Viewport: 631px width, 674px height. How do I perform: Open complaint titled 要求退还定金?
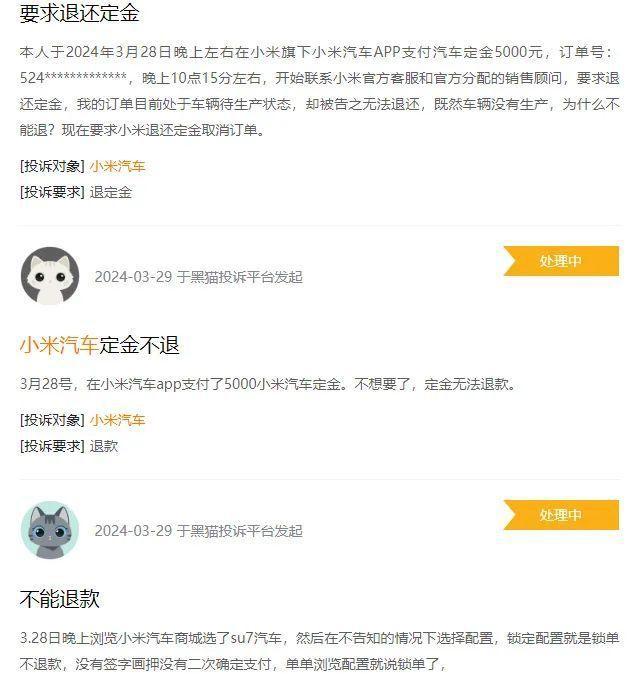(x=80, y=13)
